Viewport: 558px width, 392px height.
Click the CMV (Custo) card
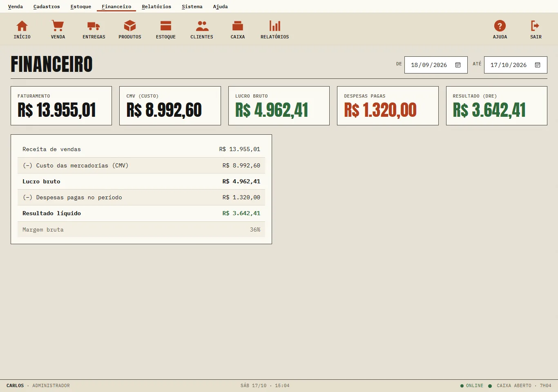[170, 106]
